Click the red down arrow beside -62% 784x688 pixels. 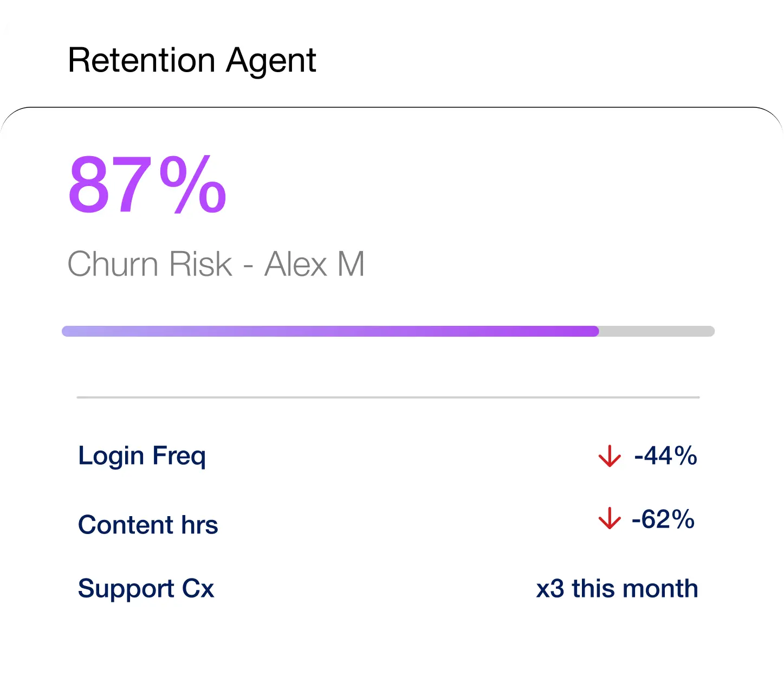pyautogui.click(x=610, y=519)
